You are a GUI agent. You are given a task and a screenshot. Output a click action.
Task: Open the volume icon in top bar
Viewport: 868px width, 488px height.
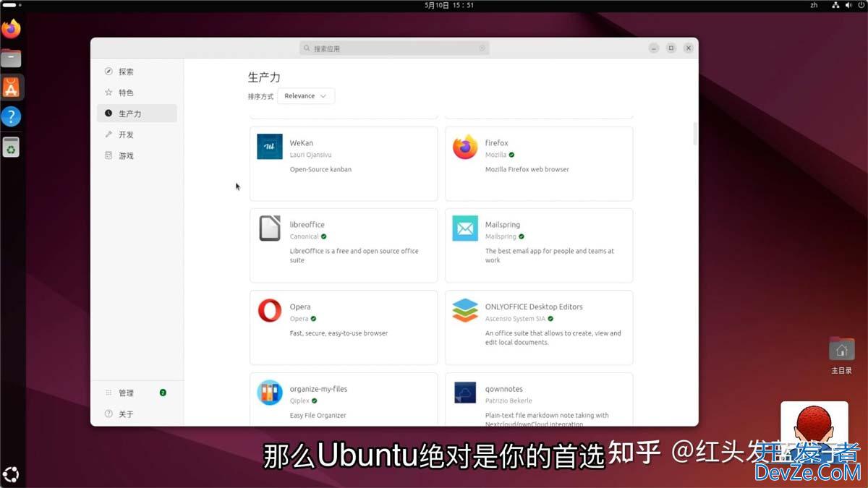(x=848, y=5)
